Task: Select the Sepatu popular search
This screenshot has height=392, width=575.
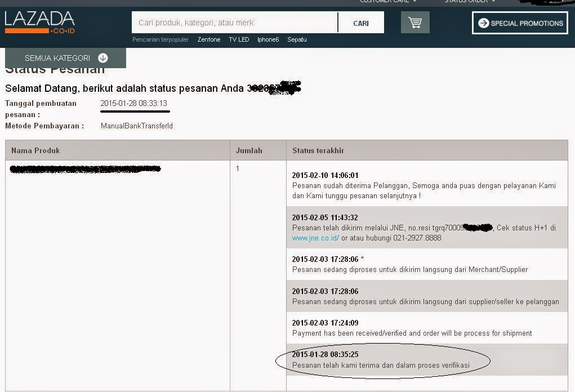Action: point(297,39)
